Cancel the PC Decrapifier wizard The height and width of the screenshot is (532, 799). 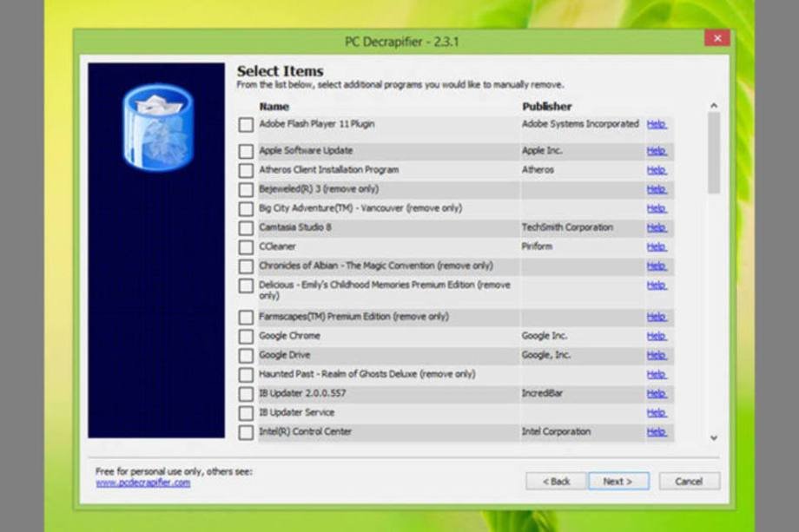click(x=689, y=481)
